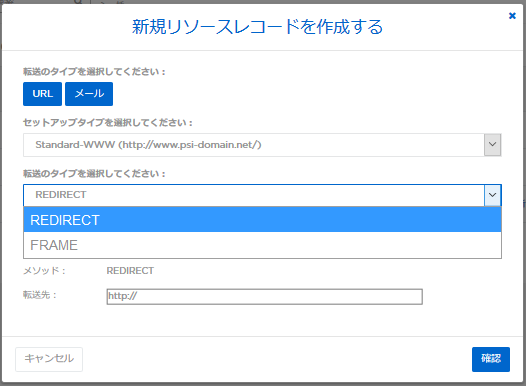
Task: Collapse the REDIRECT dropdown with its arrow
Action: (492, 195)
